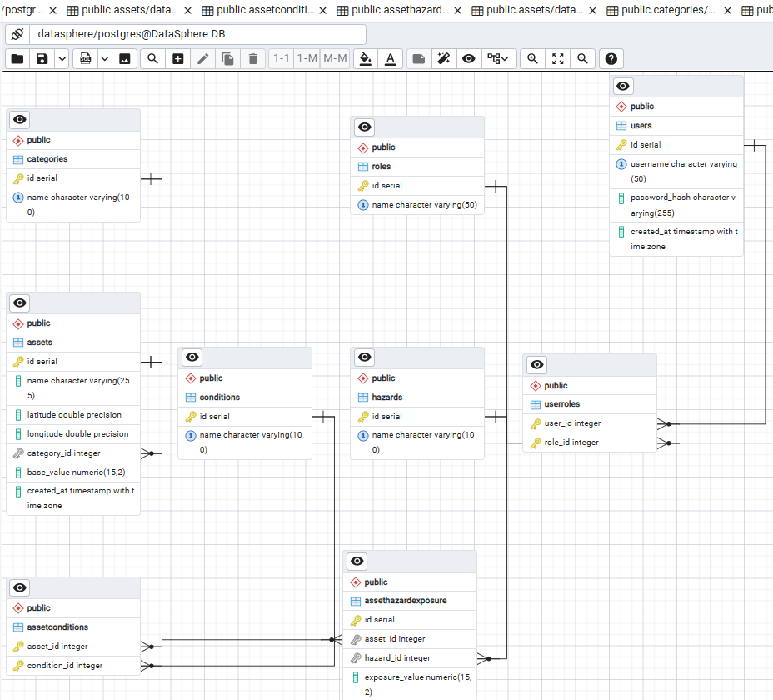Save the ERD project with disk icon

coord(42,59)
